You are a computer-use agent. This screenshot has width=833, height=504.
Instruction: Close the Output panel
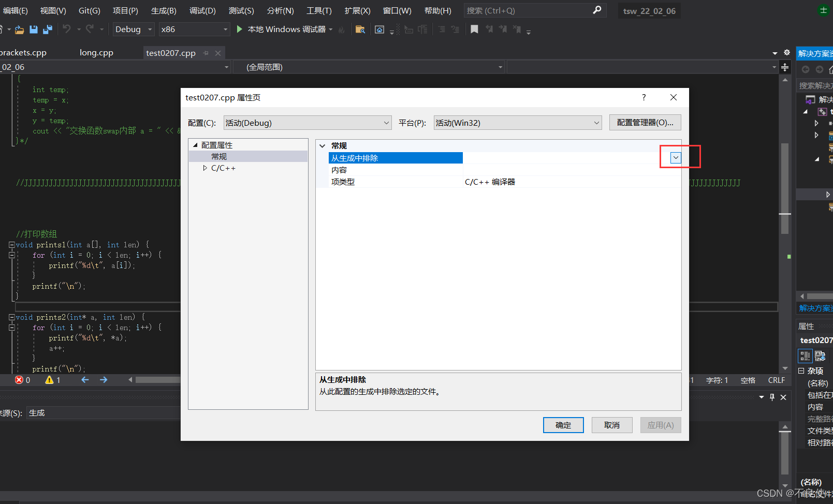tap(783, 397)
